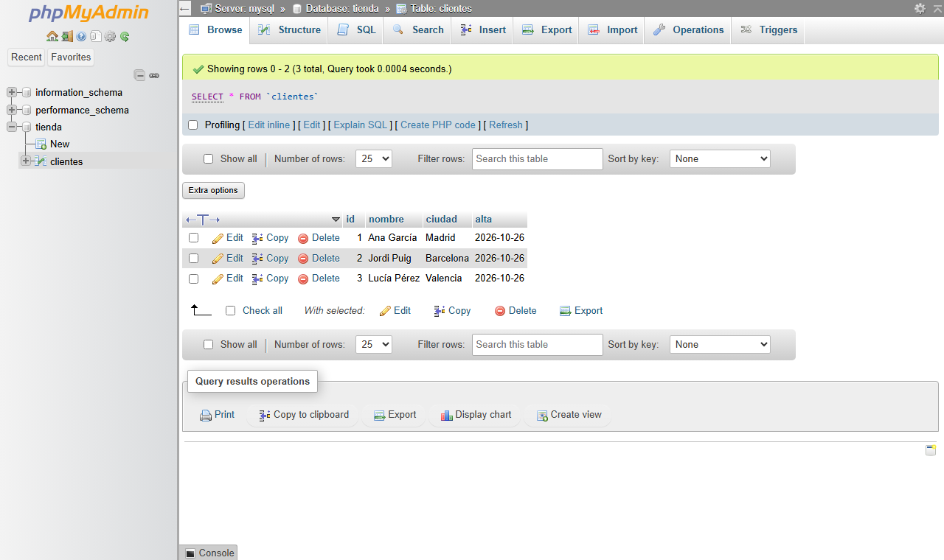This screenshot has width=944, height=560.
Task: Open Number of rows dropdown above table
Action: point(374,158)
